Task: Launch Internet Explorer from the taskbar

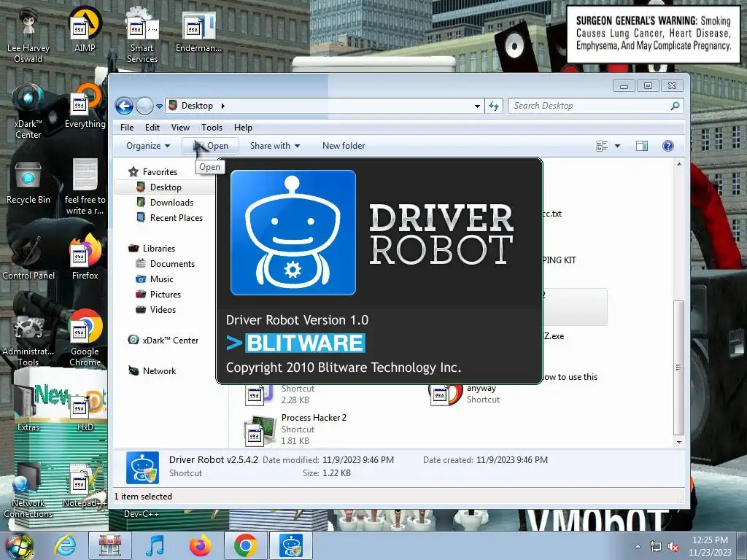Action: (65, 545)
